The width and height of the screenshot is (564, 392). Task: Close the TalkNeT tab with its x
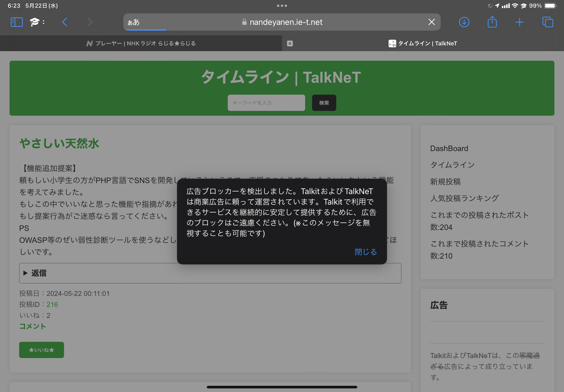290,44
